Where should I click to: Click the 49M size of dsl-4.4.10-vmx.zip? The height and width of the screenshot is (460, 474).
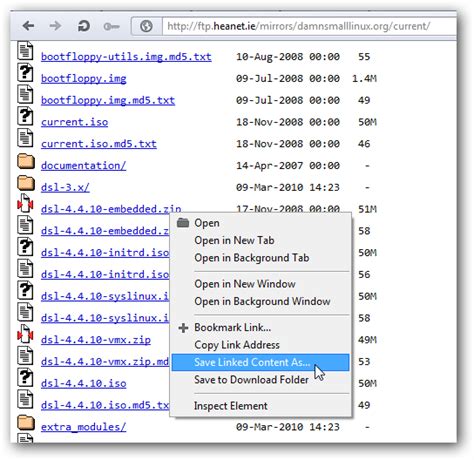367,340
